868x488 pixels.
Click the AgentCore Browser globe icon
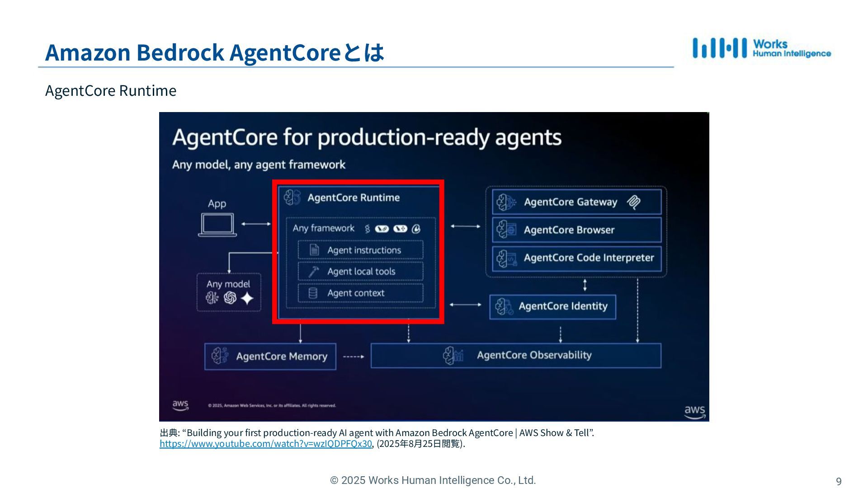click(x=506, y=230)
